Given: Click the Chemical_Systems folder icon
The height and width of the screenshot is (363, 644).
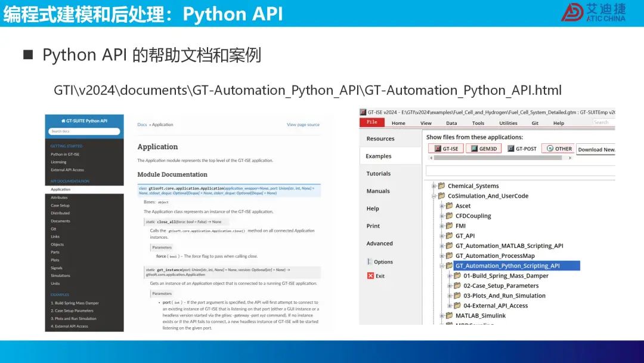Looking at the screenshot, I should [x=441, y=186].
